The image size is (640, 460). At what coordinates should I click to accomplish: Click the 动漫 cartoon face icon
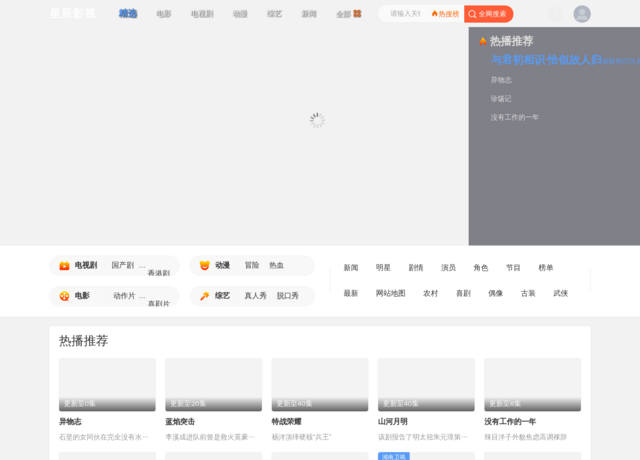tap(204, 265)
